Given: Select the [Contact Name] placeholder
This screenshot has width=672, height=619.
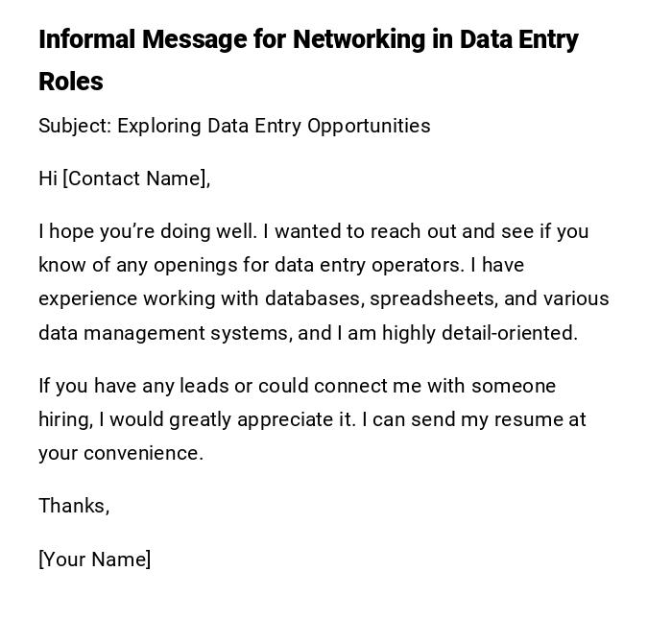Looking at the screenshot, I should pos(135,179).
